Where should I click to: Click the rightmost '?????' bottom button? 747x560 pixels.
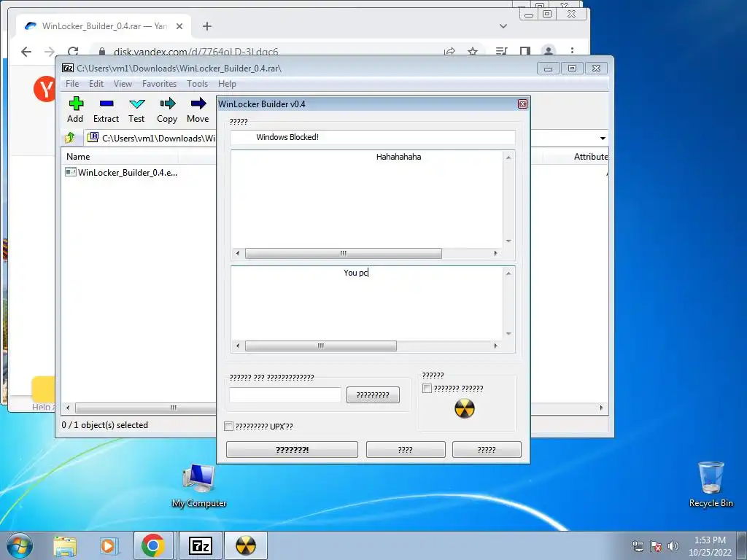coord(487,449)
